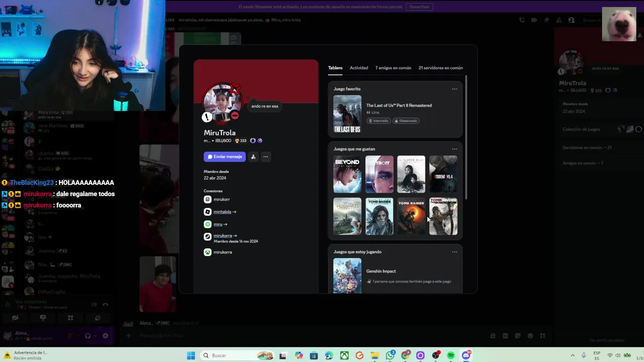This screenshot has width=644, height=362.
Task: Expand the system tray hidden icons chevron
Action: click(x=573, y=355)
